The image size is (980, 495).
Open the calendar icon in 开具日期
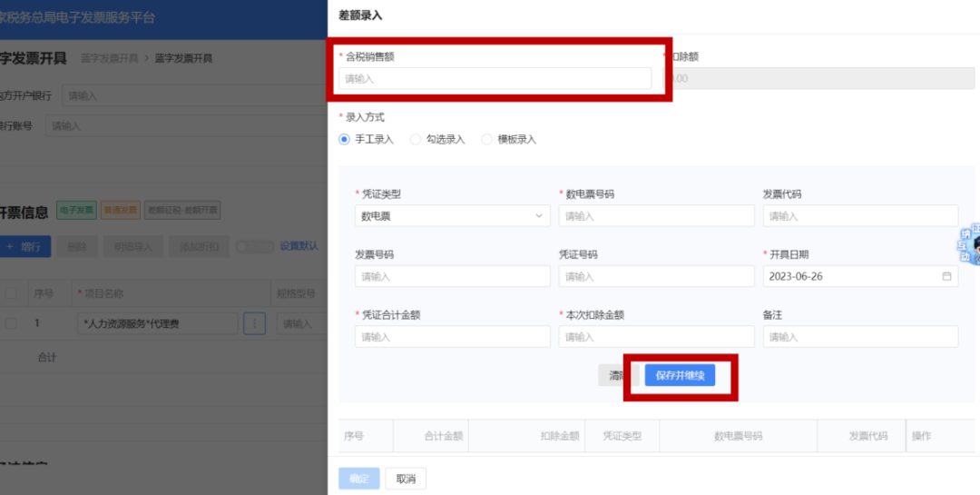tap(946, 276)
